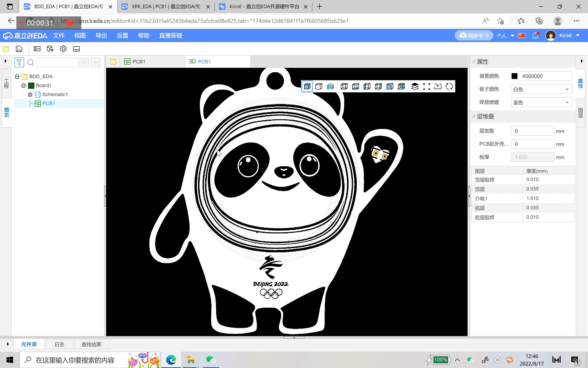Click the 层发散 value input field
This screenshot has width=588, height=368.
tap(533, 131)
